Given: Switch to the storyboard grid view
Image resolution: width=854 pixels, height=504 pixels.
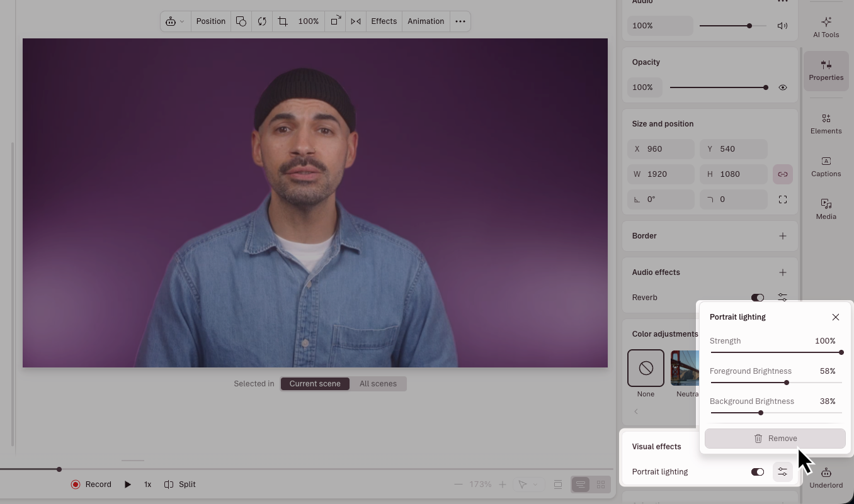Looking at the screenshot, I should click(601, 484).
